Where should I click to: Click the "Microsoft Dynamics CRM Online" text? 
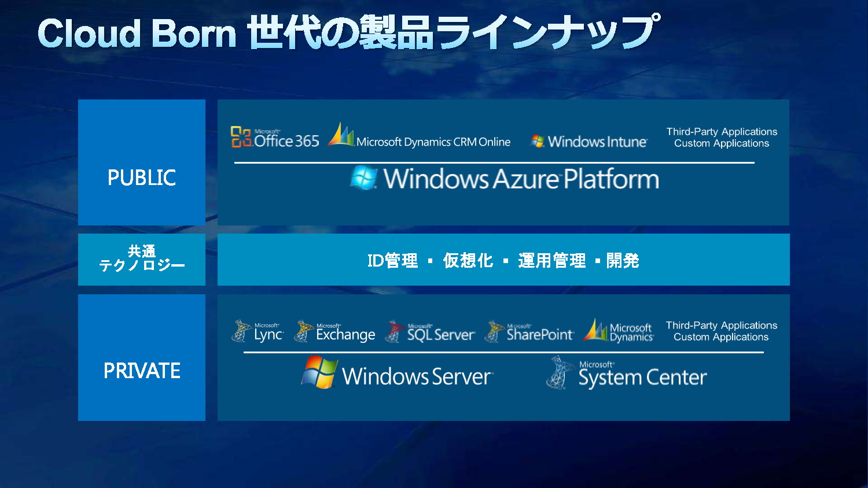click(433, 142)
